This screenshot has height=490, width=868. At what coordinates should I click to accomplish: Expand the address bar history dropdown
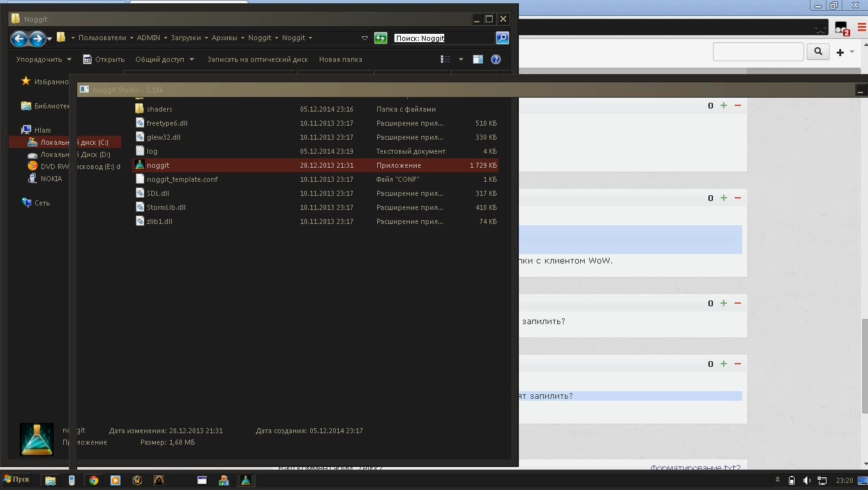[x=364, y=38]
